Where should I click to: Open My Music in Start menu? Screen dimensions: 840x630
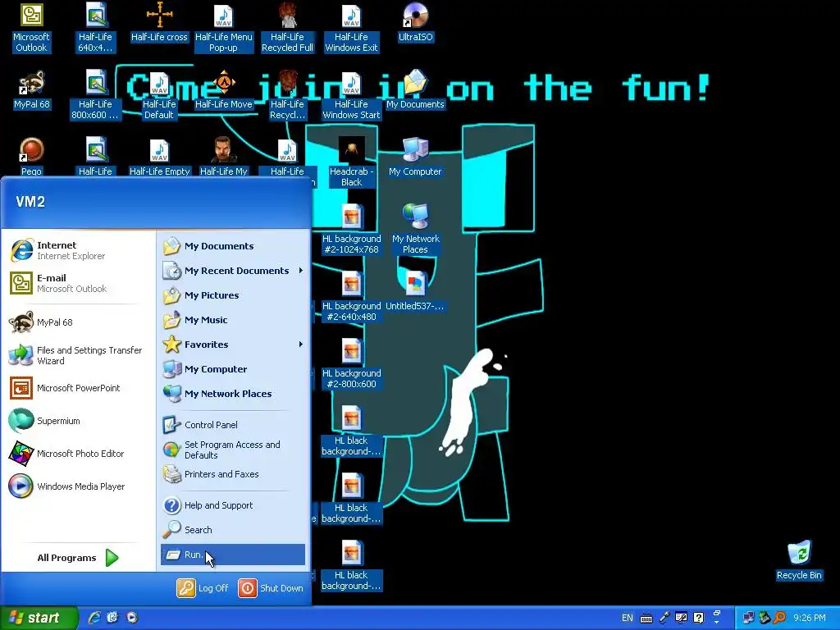point(233,320)
